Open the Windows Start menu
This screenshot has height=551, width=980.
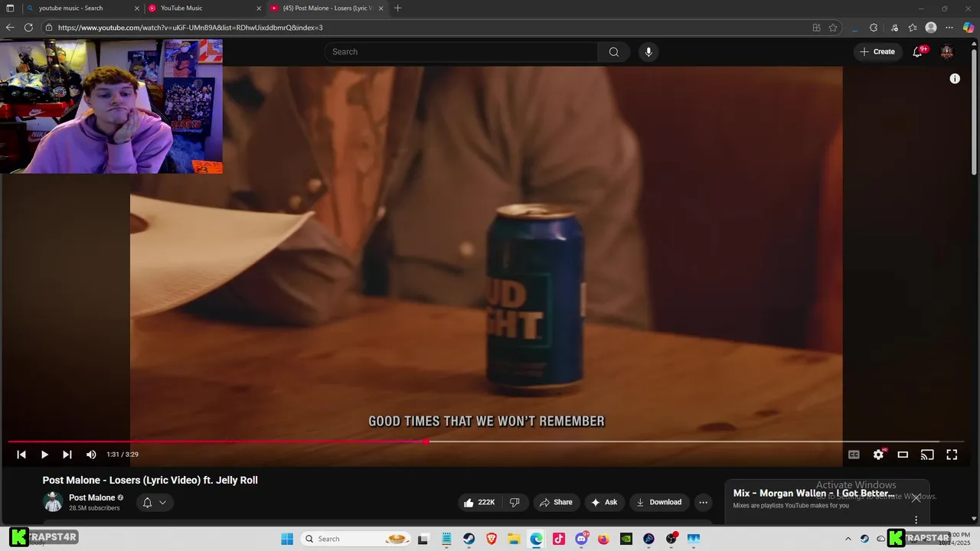[287, 539]
